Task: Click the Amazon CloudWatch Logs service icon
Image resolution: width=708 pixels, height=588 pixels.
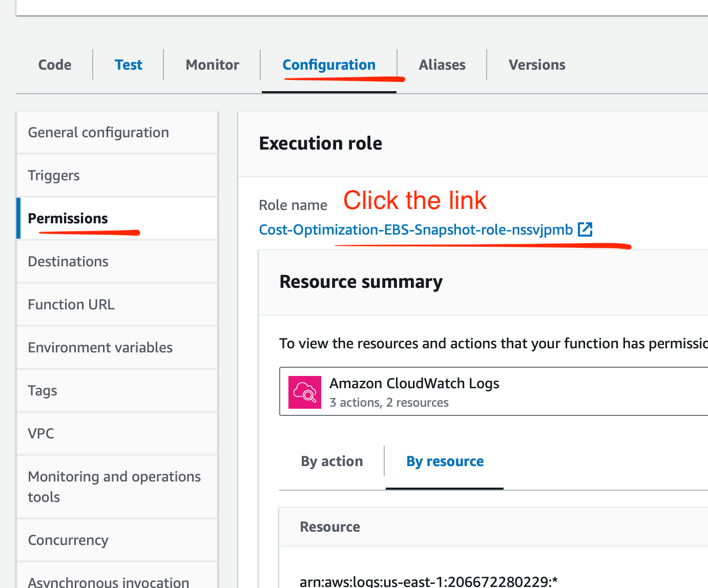Action: click(x=305, y=392)
